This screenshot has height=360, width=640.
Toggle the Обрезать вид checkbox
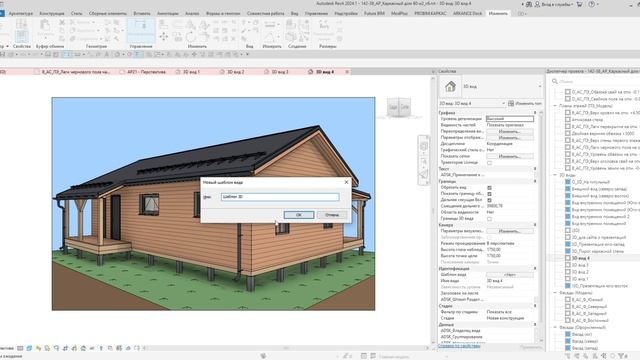click(489, 188)
